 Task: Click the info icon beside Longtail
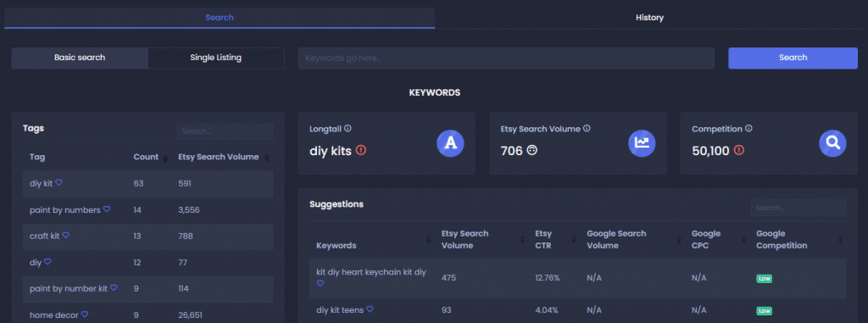pyautogui.click(x=348, y=129)
